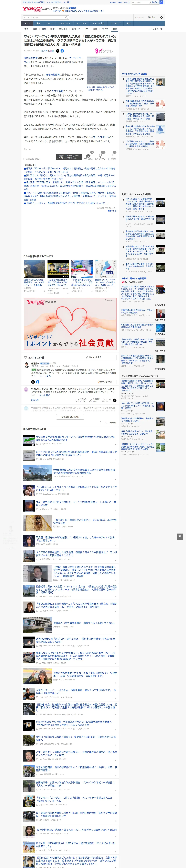Open the 返信 9件 replies
This screenshot has height=868, width=186.
(x=34, y=400)
